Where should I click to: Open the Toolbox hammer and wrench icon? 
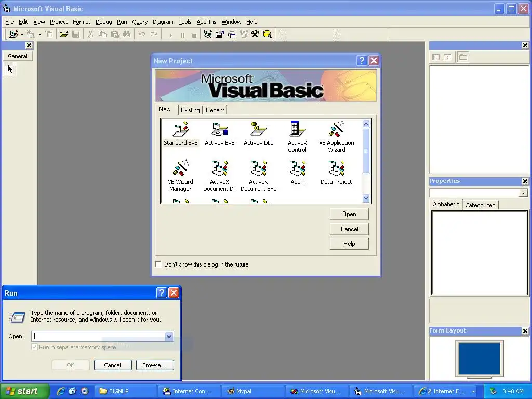pyautogui.click(x=255, y=34)
